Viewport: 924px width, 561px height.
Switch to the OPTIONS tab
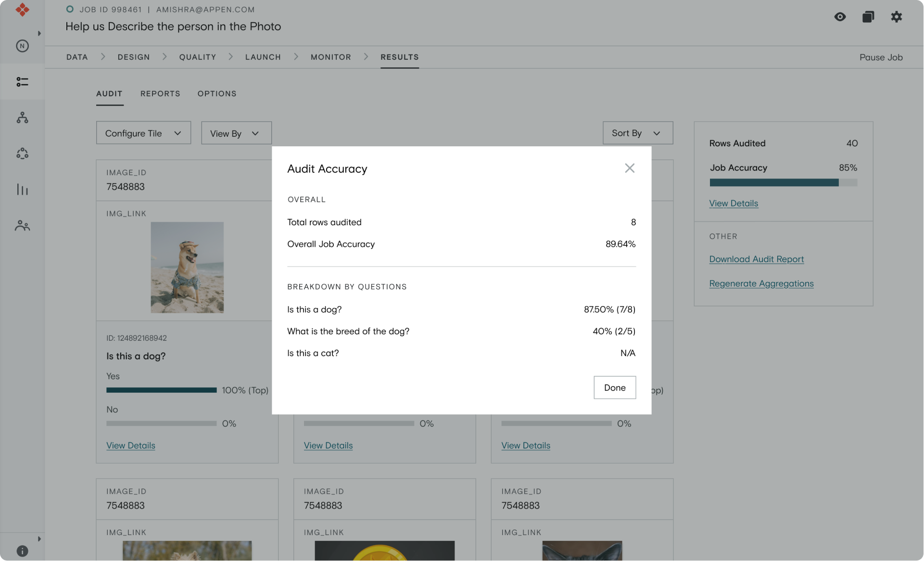point(217,93)
